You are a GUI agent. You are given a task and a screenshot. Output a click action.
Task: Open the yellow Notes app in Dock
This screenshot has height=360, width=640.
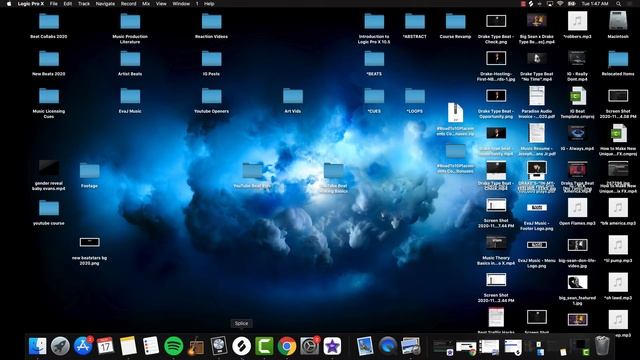[128, 346]
